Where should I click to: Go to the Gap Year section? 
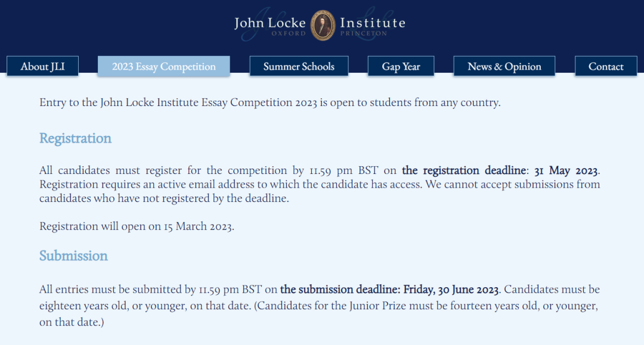[401, 67]
